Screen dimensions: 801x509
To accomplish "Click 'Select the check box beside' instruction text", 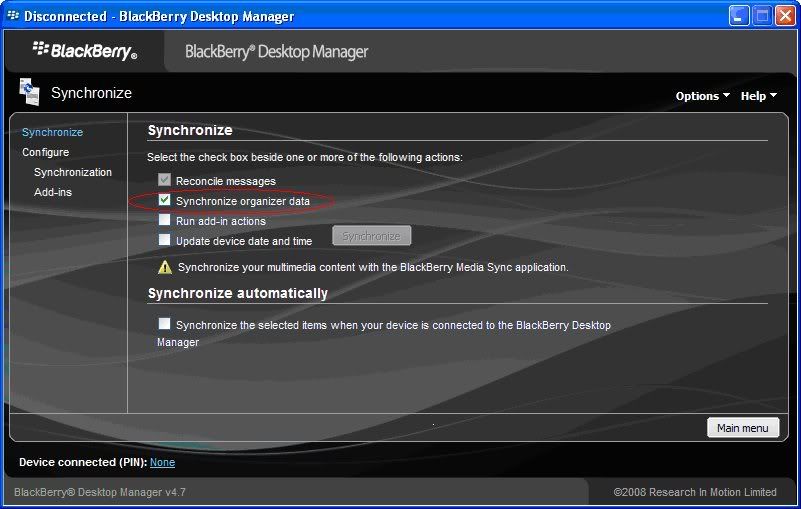I will [x=305, y=157].
